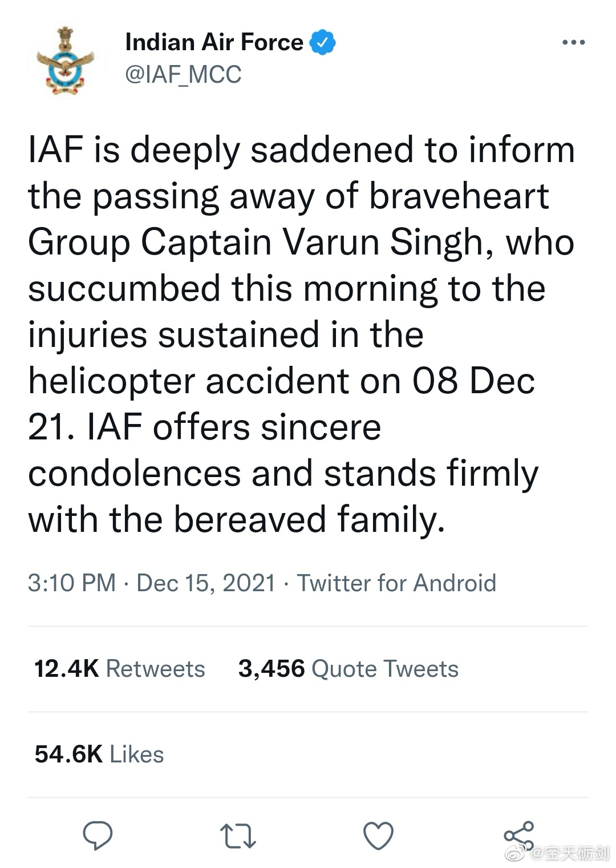Retweet using the arrows icon

point(238,836)
